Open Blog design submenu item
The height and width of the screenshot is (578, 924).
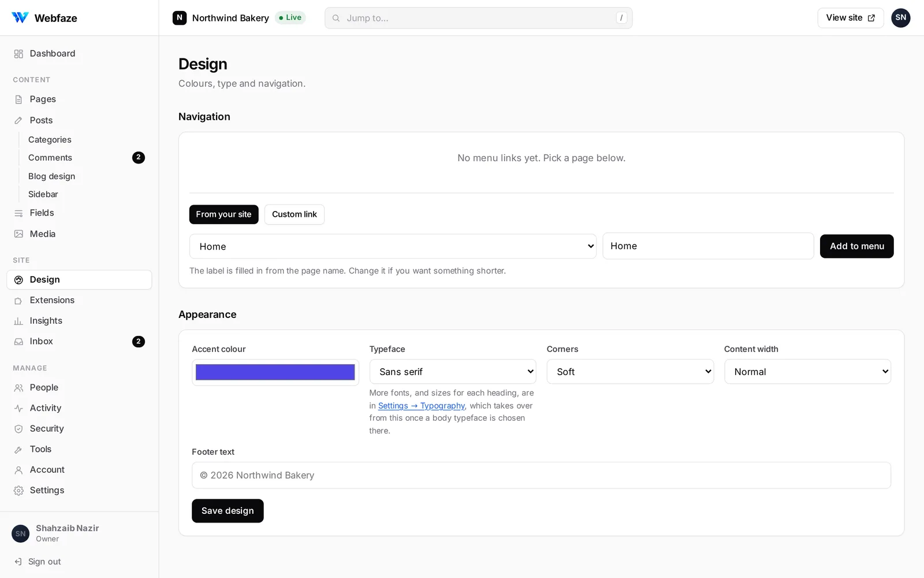51,176
